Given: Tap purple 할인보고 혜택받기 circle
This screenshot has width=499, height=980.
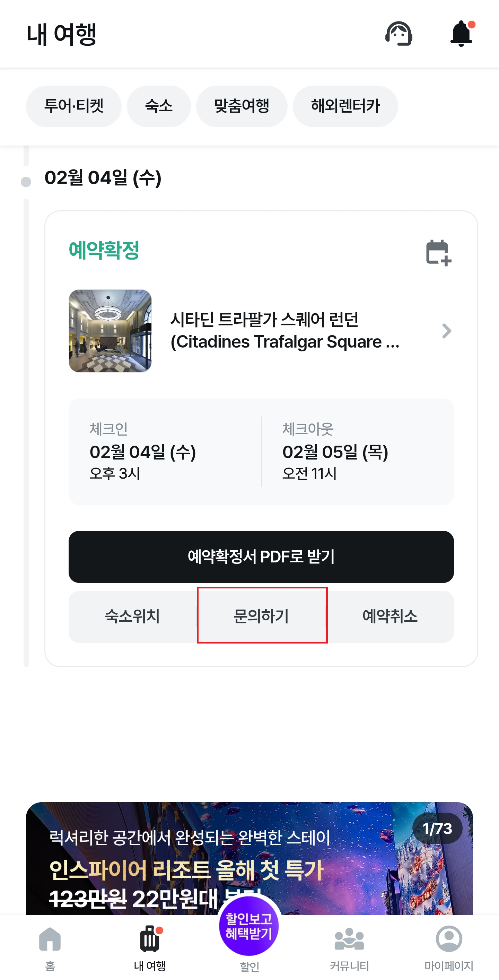Looking at the screenshot, I should 249,926.
